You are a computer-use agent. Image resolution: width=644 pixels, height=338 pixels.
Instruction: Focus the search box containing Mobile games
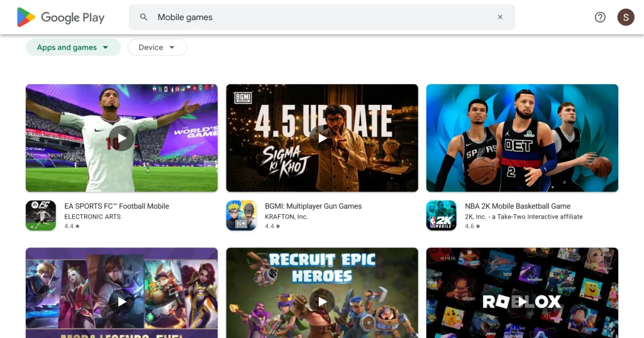(321, 17)
